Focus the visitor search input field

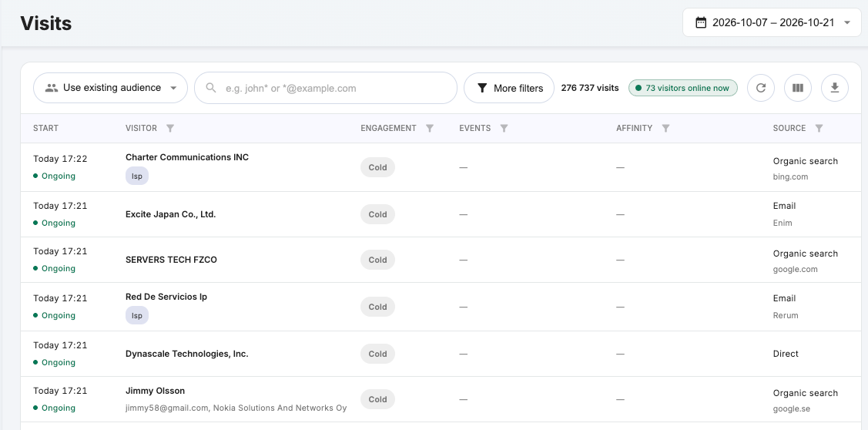tap(326, 88)
